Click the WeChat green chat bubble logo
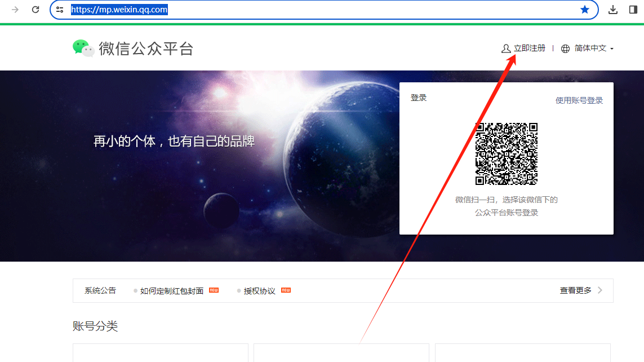Image resolution: width=644 pixels, height=362 pixels. tap(83, 48)
